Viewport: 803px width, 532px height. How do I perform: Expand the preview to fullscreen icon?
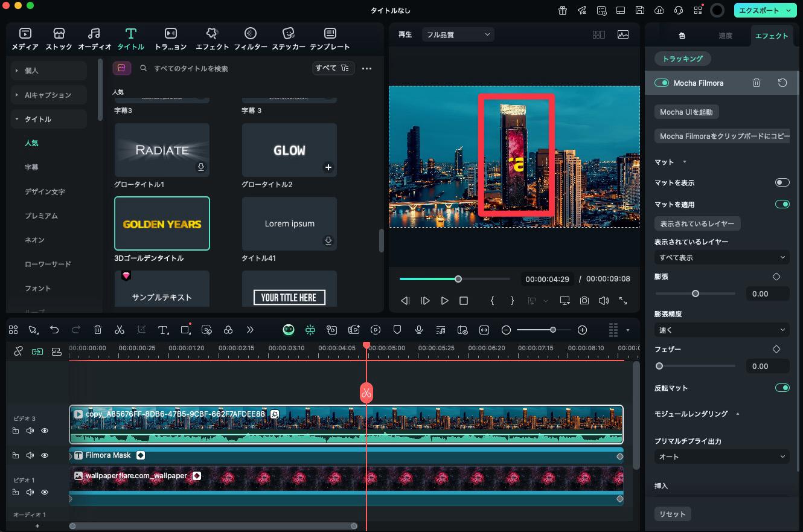(623, 300)
